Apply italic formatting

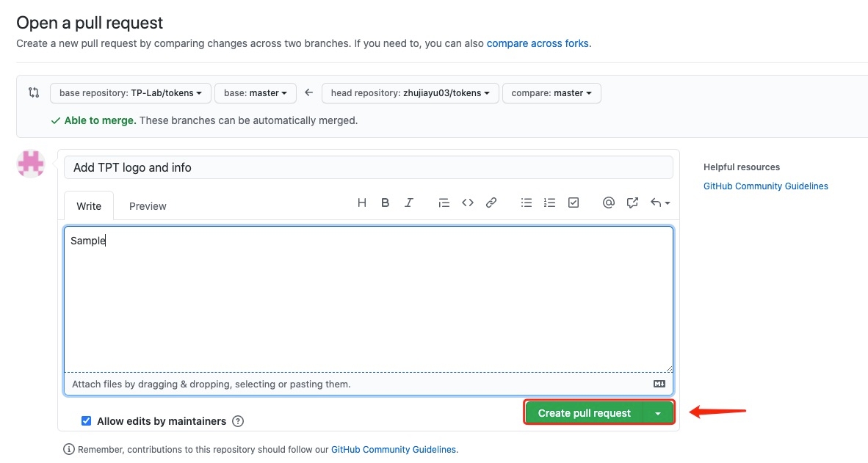coord(409,203)
